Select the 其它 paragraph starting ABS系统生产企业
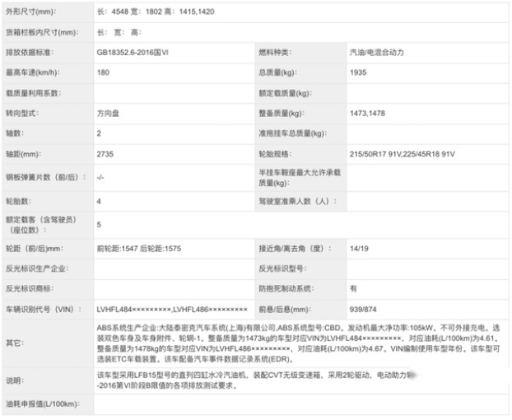Screen dimensions: 512x420 (298, 343)
